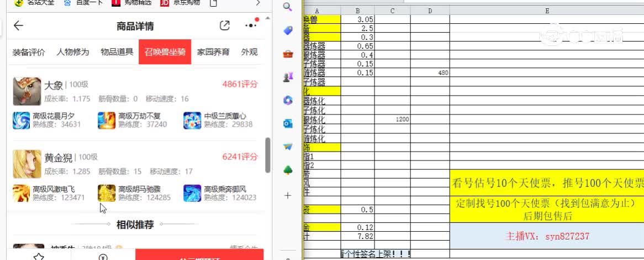Open the 名站大全 bookmark
The image size is (644, 260).
coord(34,3)
